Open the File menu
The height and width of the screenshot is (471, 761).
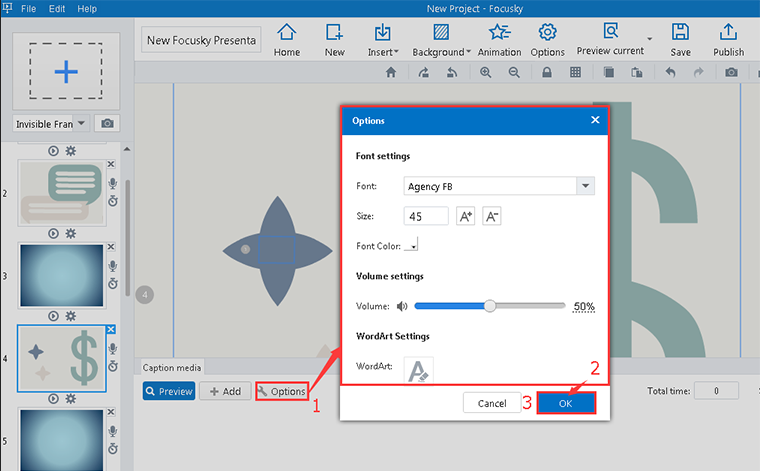pyautogui.click(x=29, y=9)
